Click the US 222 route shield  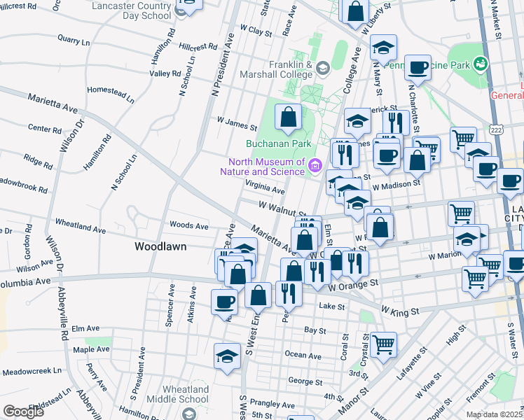(x=497, y=130)
